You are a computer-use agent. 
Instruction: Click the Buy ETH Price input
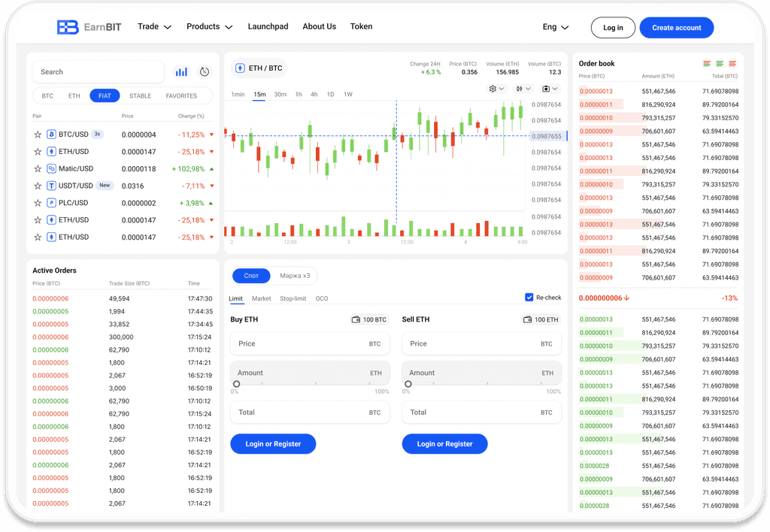[x=310, y=343]
